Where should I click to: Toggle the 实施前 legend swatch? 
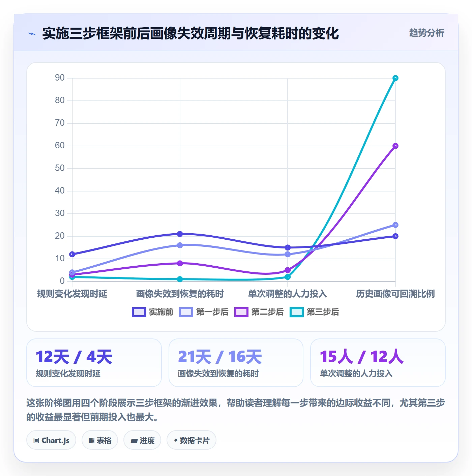click(139, 312)
